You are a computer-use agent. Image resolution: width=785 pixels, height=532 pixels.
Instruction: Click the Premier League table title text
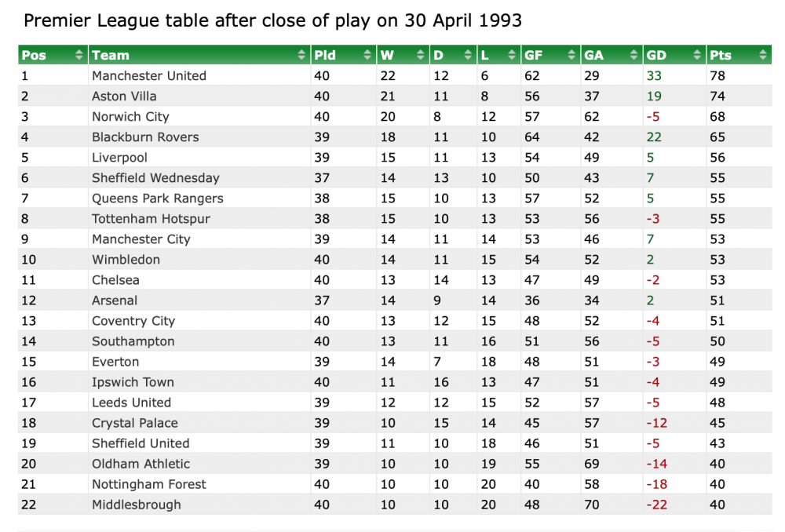coord(272,20)
